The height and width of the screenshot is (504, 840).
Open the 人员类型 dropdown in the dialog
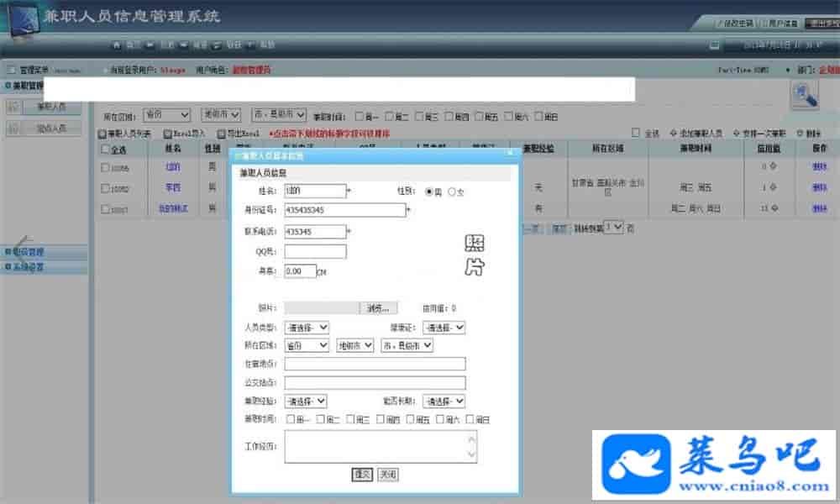307,328
